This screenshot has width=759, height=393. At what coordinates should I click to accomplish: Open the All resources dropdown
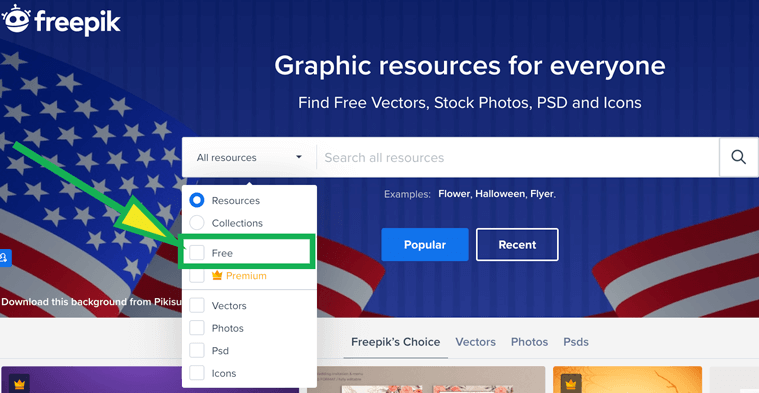249,157
